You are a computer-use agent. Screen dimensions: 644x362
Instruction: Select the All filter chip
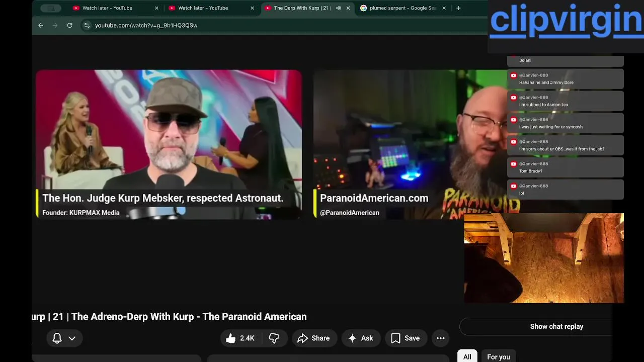point(467,356)
